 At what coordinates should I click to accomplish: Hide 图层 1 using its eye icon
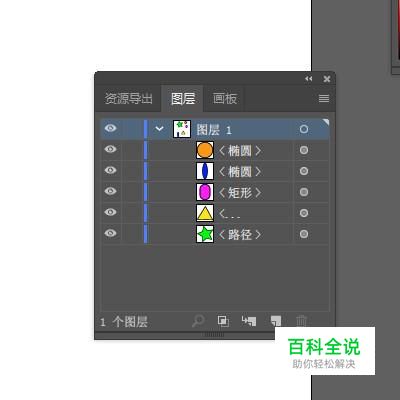pyautogui.click(x=111, y=128)
